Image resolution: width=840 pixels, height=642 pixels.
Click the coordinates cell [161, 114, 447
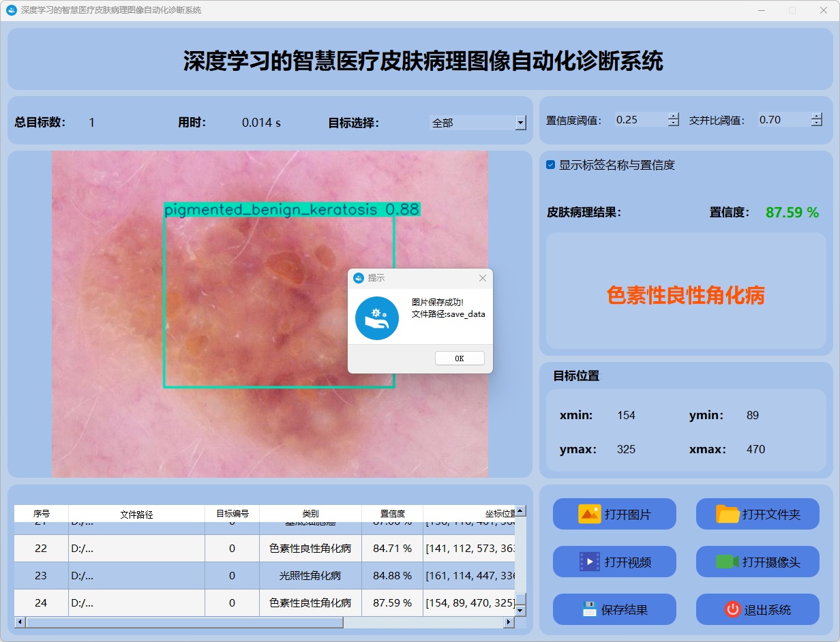pyautogui.click(x=469, y=576)
